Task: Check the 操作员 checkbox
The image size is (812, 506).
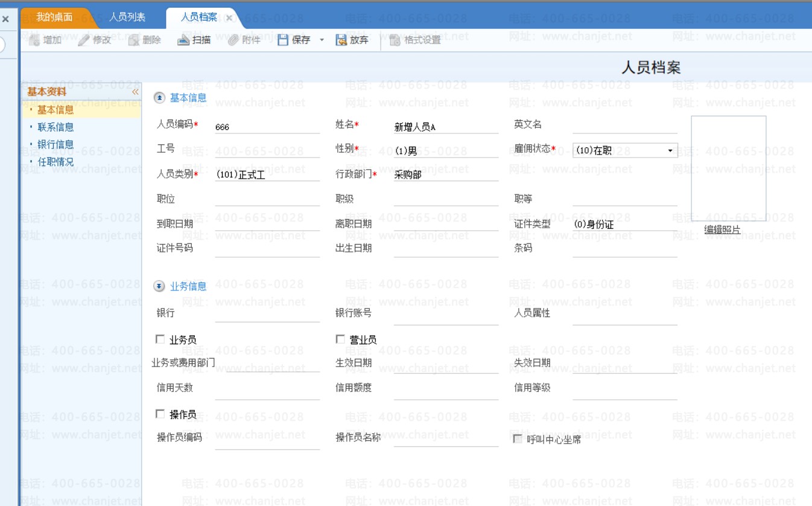Action: point(160,414)
